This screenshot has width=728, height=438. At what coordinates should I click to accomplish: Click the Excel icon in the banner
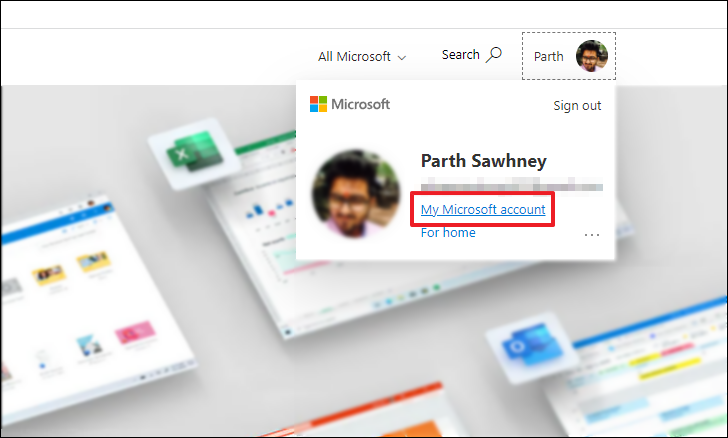(x=194, y=153)
